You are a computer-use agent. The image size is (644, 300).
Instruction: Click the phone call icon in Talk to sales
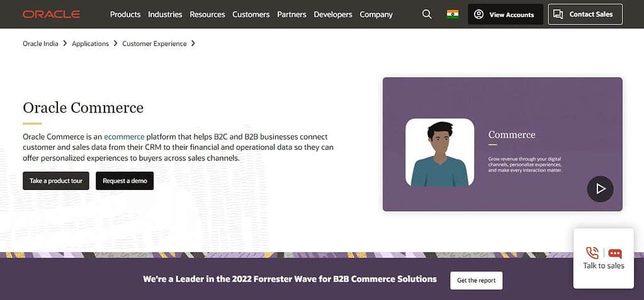[592, 252]
